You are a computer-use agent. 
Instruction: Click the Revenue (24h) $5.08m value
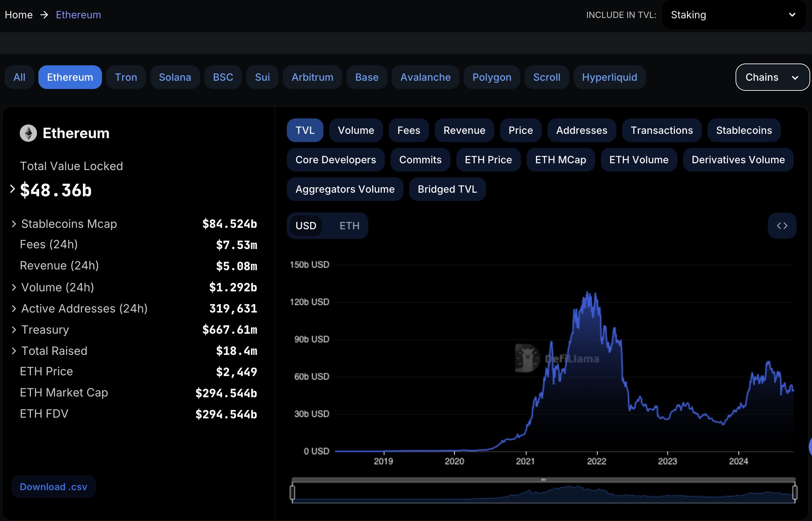point(237,266)
